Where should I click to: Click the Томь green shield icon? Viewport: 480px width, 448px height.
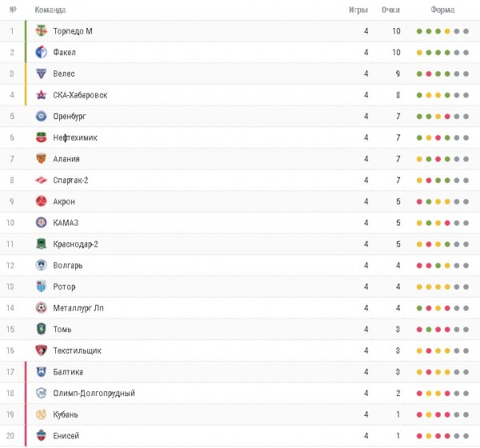(x=42, y=329)
